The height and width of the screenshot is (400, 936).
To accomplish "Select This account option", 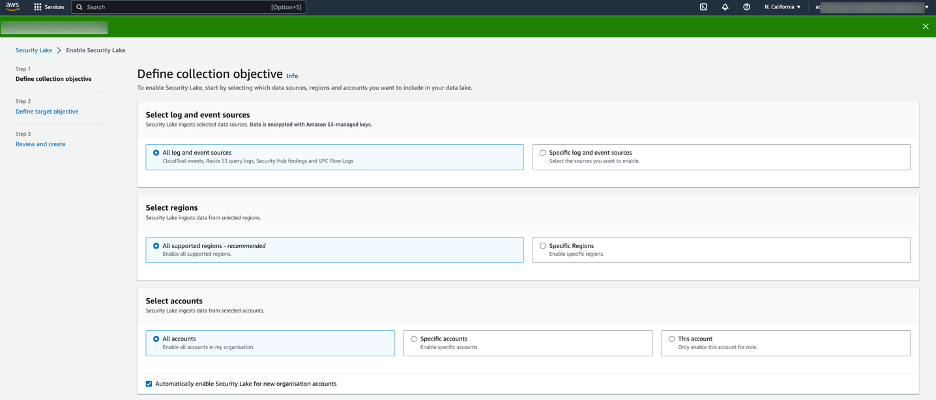I will [786, 343].
